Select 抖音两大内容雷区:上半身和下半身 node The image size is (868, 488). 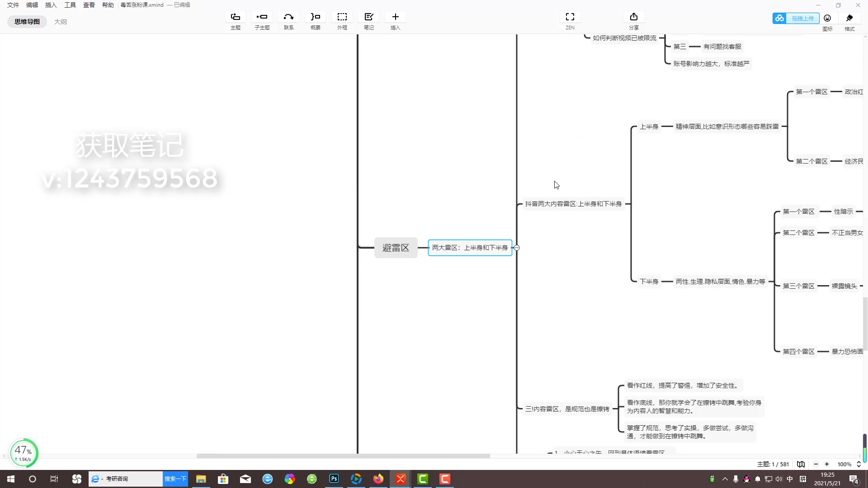[573, 204]
